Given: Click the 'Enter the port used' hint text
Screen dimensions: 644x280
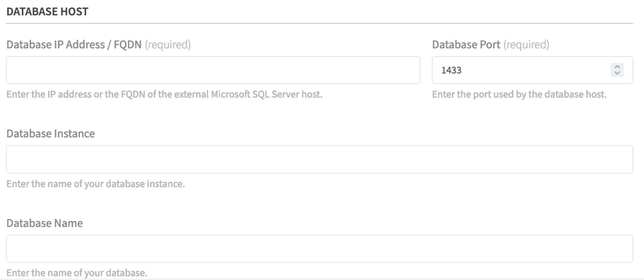Looking at the screenshot, I should click(519, 94).
